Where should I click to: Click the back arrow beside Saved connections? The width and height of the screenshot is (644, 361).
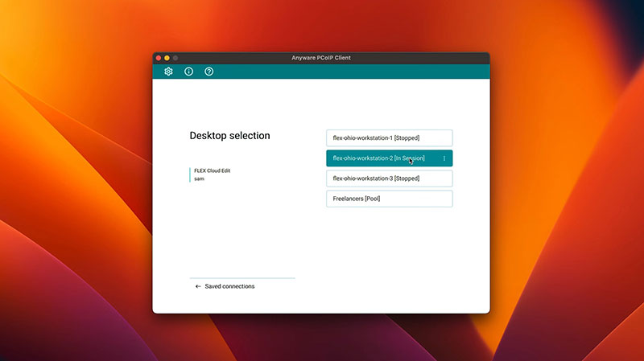pos(198,286)
